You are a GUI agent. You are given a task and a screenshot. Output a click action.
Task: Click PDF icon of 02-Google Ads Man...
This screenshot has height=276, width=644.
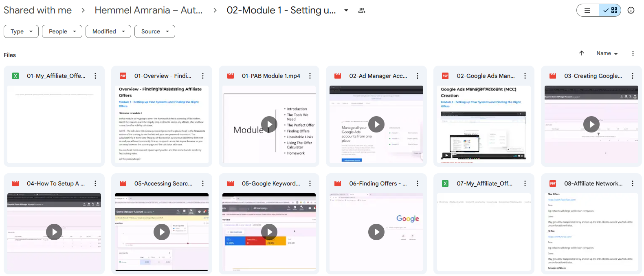pos(445,76)
